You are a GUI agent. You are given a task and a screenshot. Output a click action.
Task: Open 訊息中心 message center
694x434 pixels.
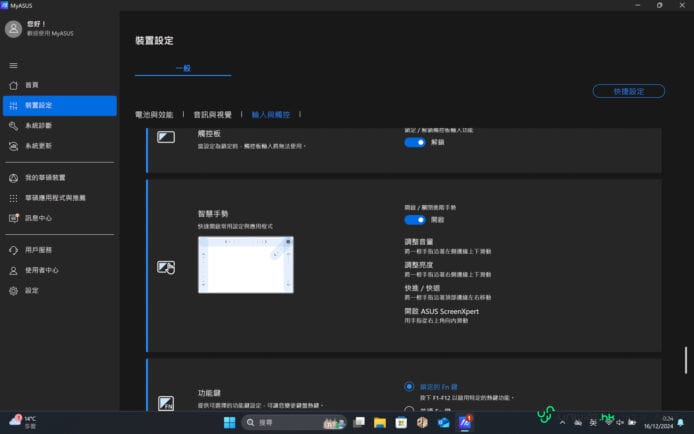pos(38,218)
